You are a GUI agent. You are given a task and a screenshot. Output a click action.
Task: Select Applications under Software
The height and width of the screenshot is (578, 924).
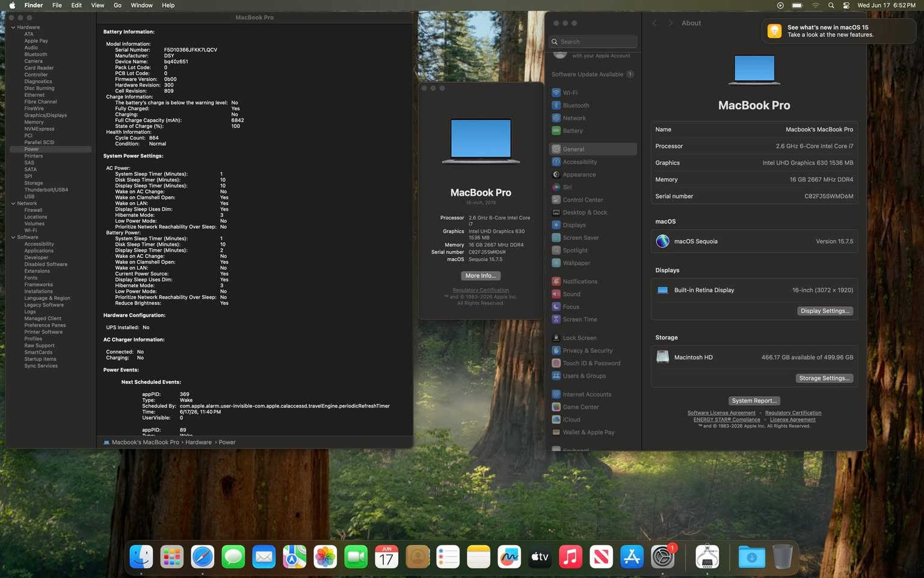[x=39, y=251]
